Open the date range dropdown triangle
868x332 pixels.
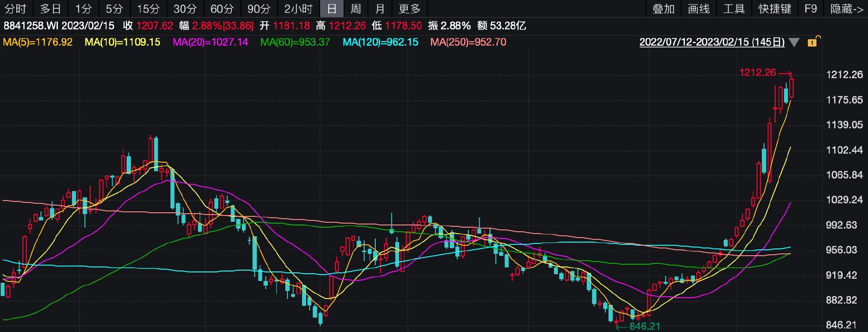pyautogui.click(x=794, y=42)
